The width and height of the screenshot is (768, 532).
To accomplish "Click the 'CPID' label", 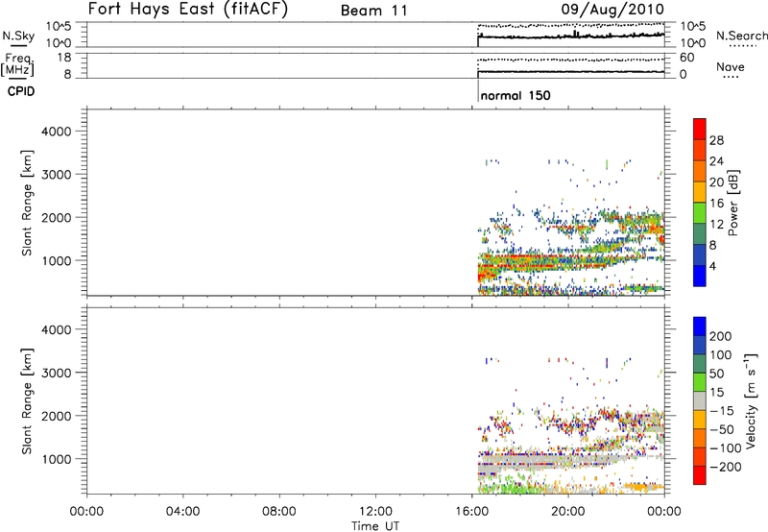I will (21, 91).
